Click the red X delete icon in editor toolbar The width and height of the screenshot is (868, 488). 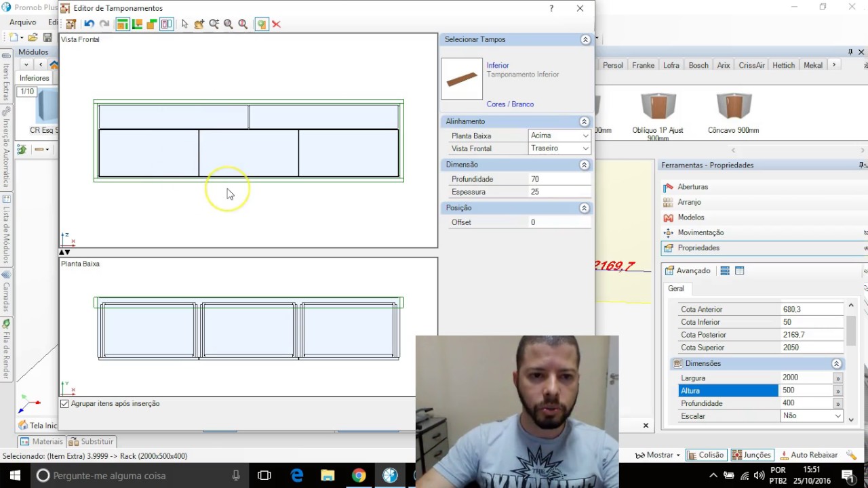point(276,24)
